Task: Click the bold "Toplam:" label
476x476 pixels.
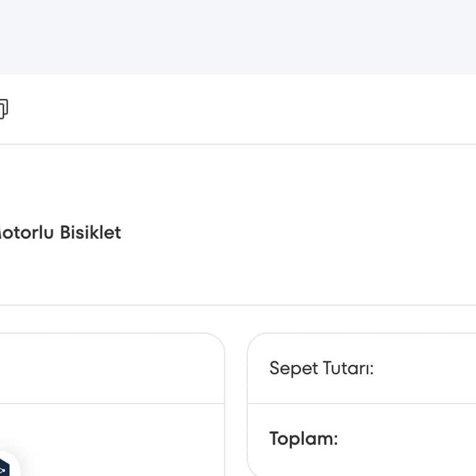Action: click(303, 439)
